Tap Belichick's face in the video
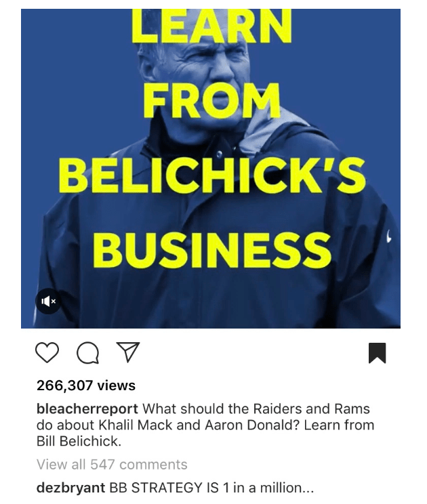427x504 pixels. 206,69
